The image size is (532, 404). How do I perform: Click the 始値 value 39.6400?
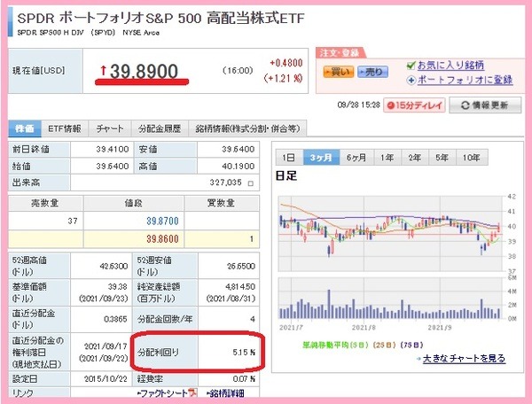113,166
